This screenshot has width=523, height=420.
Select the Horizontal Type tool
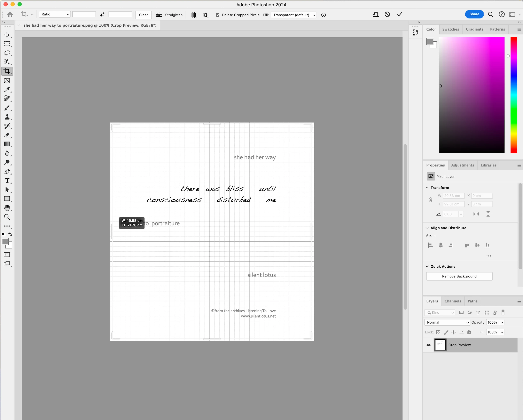tap(7, 180)
